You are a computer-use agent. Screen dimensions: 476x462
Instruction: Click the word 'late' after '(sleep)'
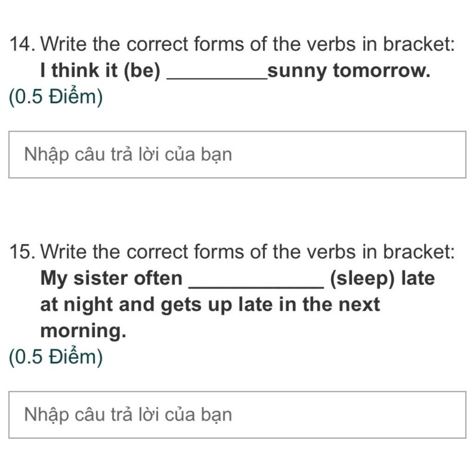[418, 278]
